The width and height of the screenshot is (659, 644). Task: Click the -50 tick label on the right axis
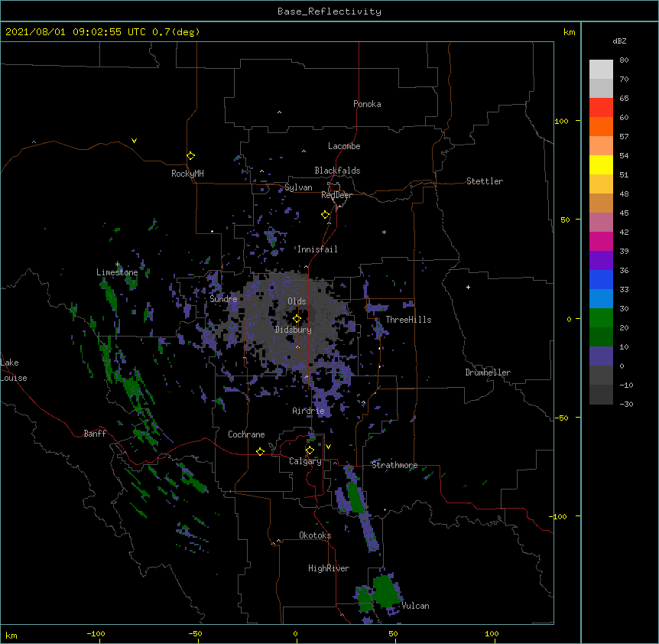pos(561,418)
